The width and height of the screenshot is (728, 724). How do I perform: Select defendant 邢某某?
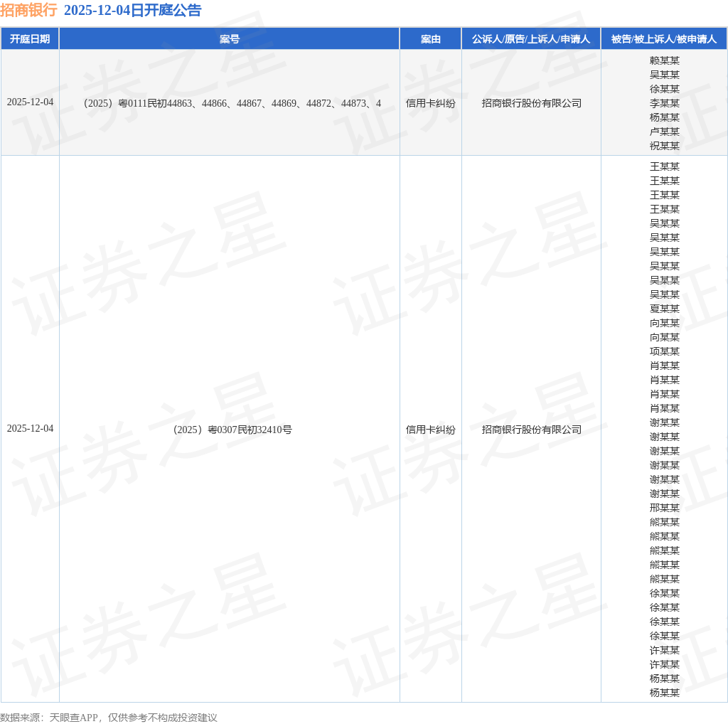pos(665,508)
